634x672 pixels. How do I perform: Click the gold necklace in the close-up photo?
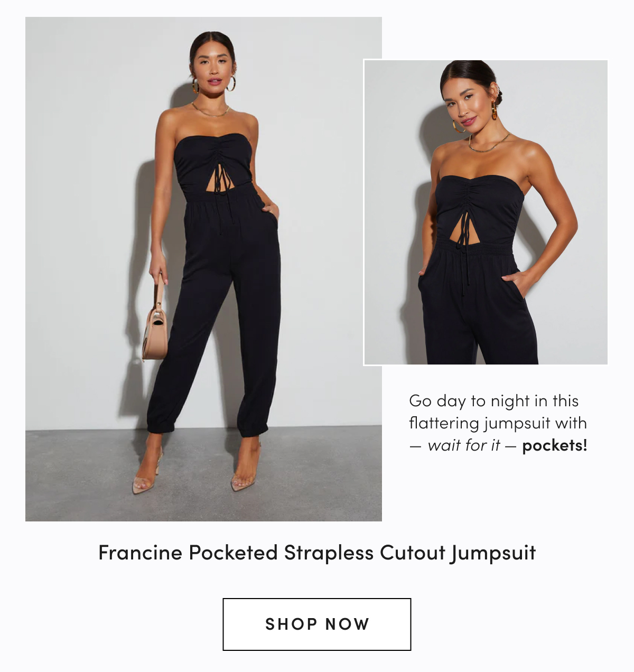pyautogui.click(x=489, y=144)
